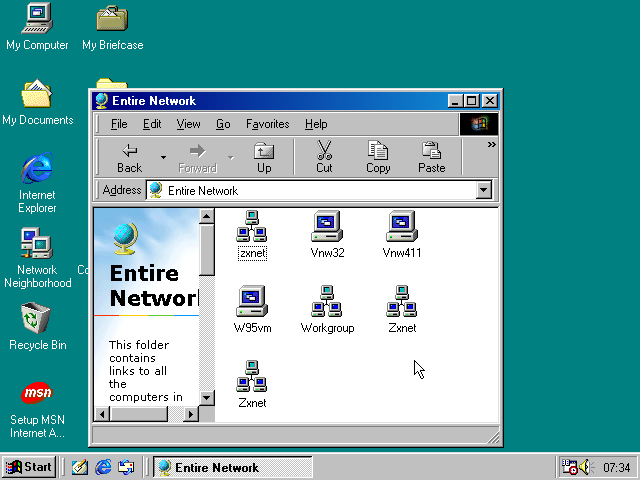Click the info pane scroll left arrow
Viewport: 640px width, 480px height.
(x=102, y=414)
